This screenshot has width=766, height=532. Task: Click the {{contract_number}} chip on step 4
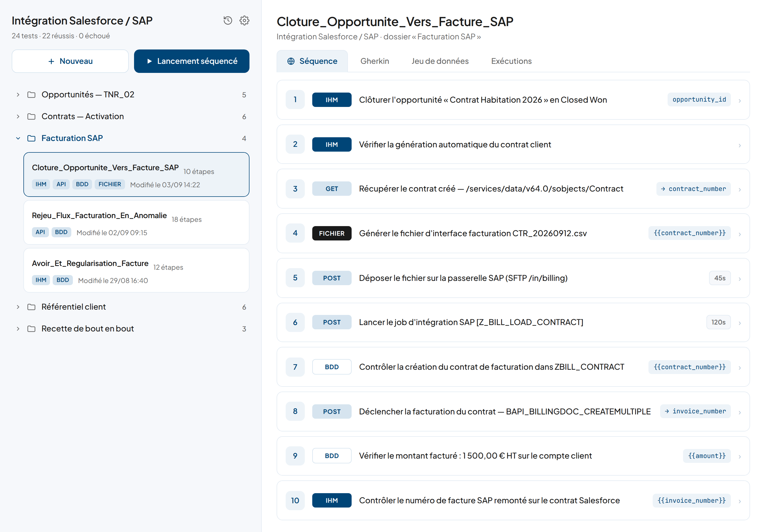click(x=690, y=233)
